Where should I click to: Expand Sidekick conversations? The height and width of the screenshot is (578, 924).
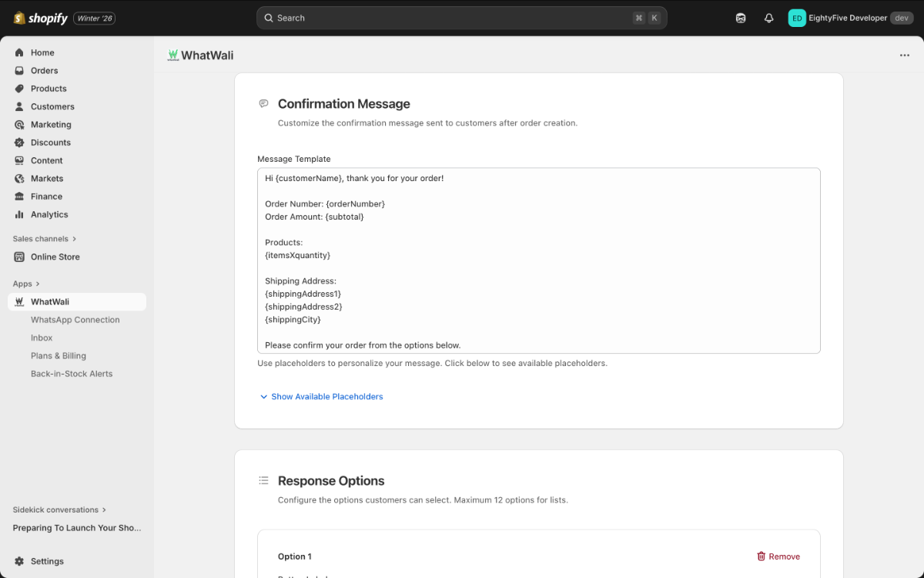coord(55,509)
